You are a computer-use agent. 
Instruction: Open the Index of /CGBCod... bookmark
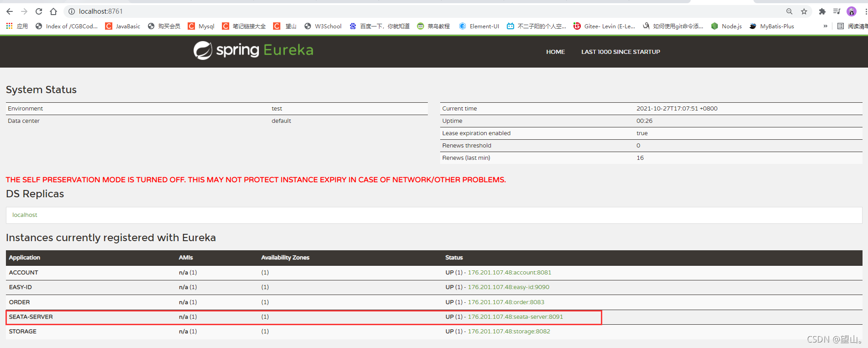coord(67,26)
